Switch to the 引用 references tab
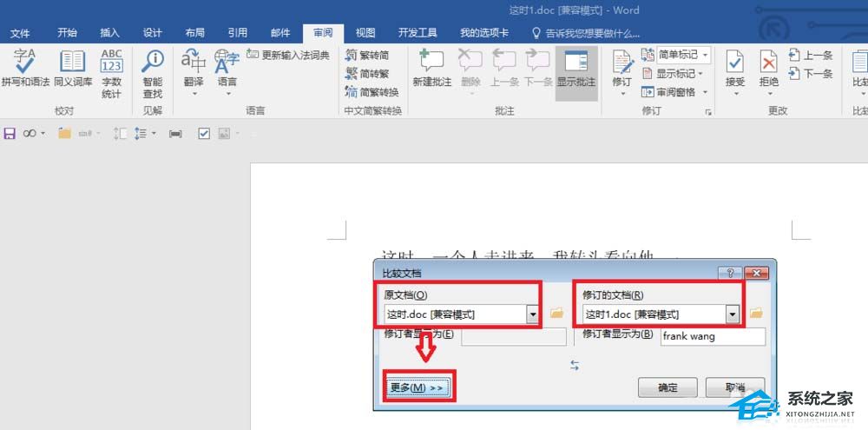Viewport: 868px width, 430px height. [238, 33]
